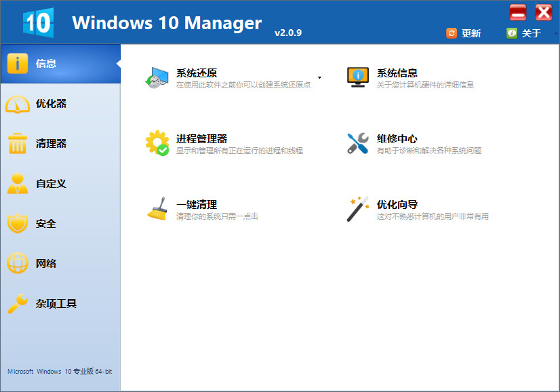Open the 网络 globe icon
This screenshot has height=392, width=560.
point(17,263)
